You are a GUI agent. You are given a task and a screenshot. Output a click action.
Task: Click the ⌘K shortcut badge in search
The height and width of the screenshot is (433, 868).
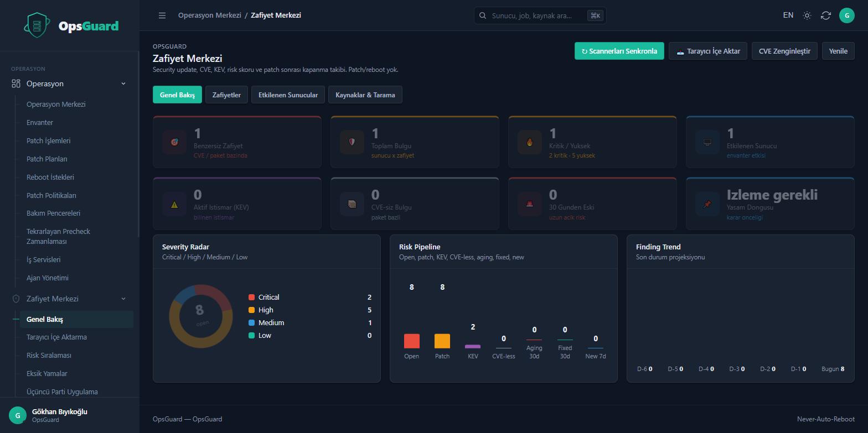tap(595, 15)
